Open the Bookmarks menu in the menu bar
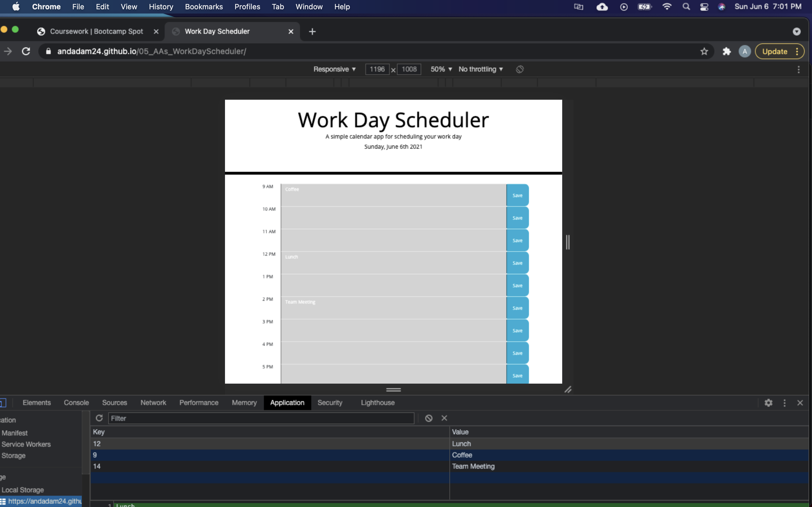812x507 pixels. pos(204,6)
